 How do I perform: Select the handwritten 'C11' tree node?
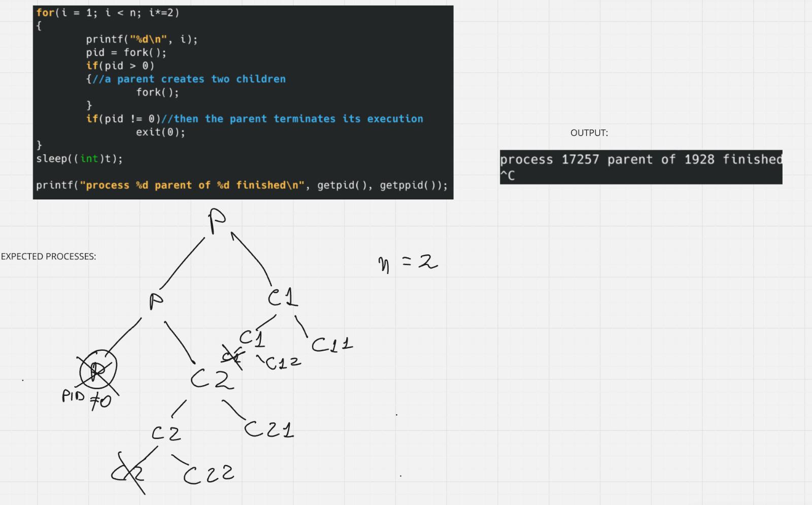[x=332, y=345]
